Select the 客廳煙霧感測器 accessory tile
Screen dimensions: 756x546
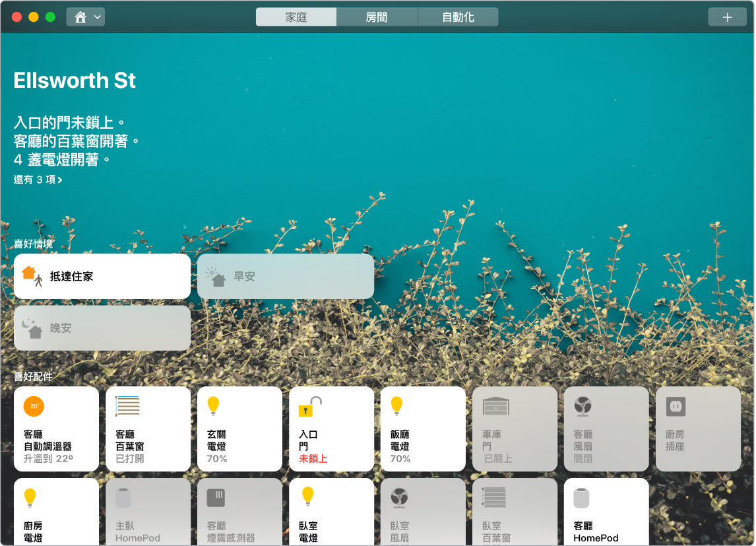coord(239,512)
